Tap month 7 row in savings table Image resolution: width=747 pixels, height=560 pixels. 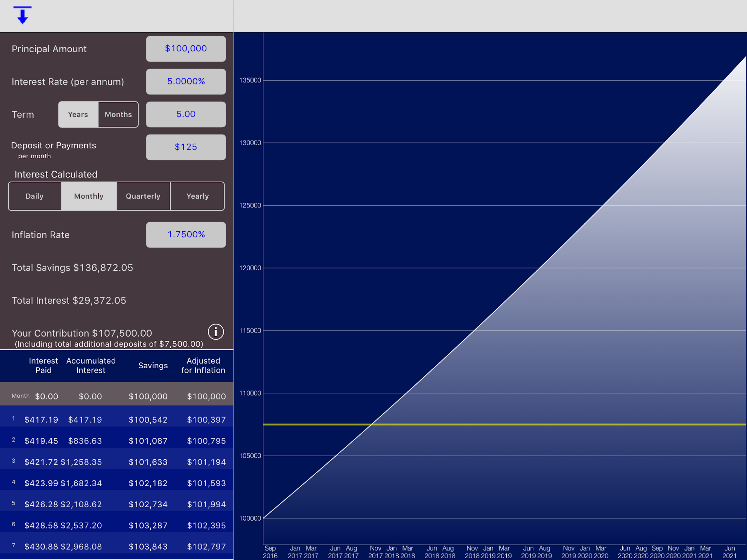coord(116,546)
